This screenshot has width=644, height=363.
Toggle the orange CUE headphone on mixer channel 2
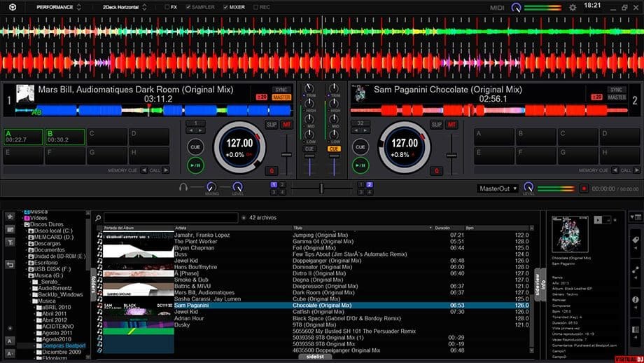(334, 149)
